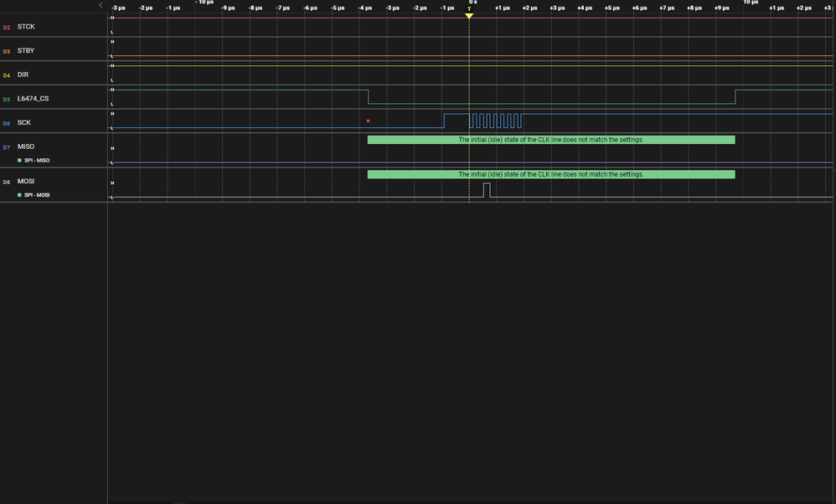
Task: Collapse the channel sidebar with the chevron arrow
Action: coord(101,5)
